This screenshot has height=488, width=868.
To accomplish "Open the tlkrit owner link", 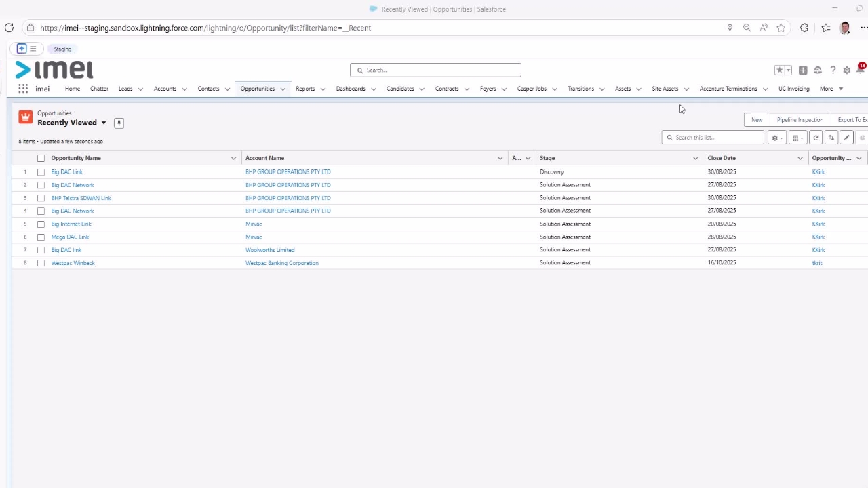I will click(x=817, y=263).
